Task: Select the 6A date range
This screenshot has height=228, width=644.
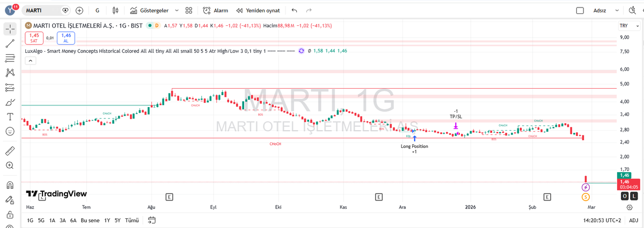Action: point(74,220)
